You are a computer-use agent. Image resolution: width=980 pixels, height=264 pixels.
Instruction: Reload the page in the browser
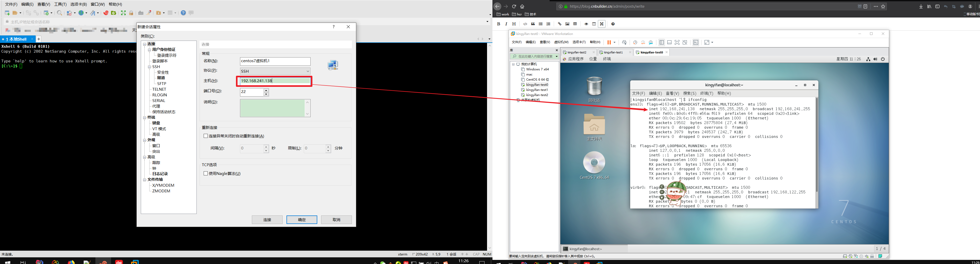click(514, 6)
